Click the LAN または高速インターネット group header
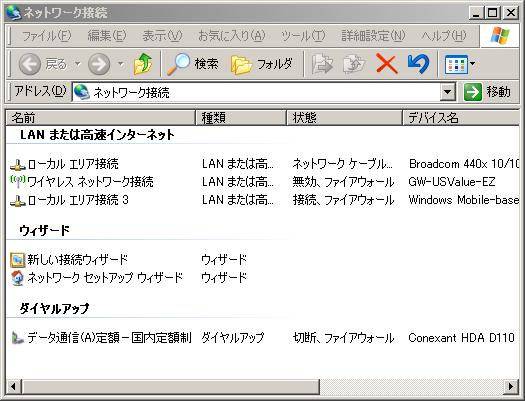This screenshot has width=525, height=401. (x=97, y=135)
